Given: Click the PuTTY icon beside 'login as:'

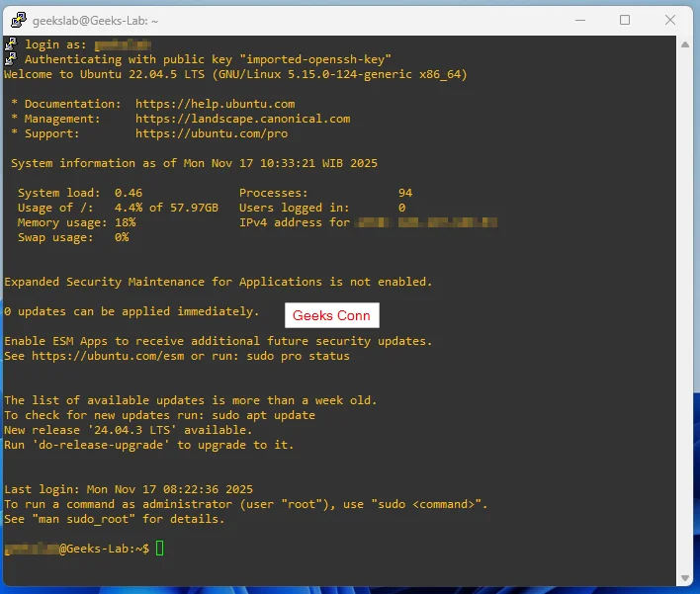Looking at the screenshot, I should [11, 43].
